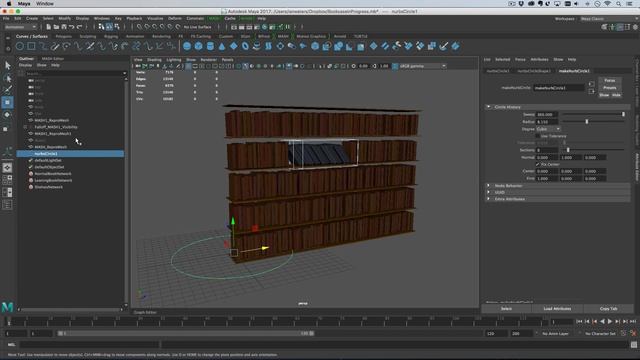Image resolution: width=640 pixels, height=360 pixels.
Task: Open the Shading menu in viewport panel
Action: click(x=154, y=60)
